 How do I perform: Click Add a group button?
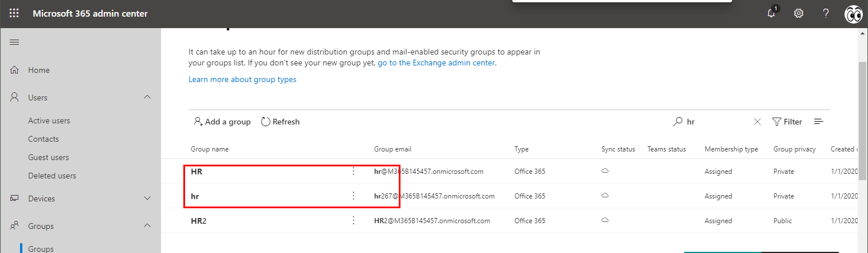tap(222, 122)
